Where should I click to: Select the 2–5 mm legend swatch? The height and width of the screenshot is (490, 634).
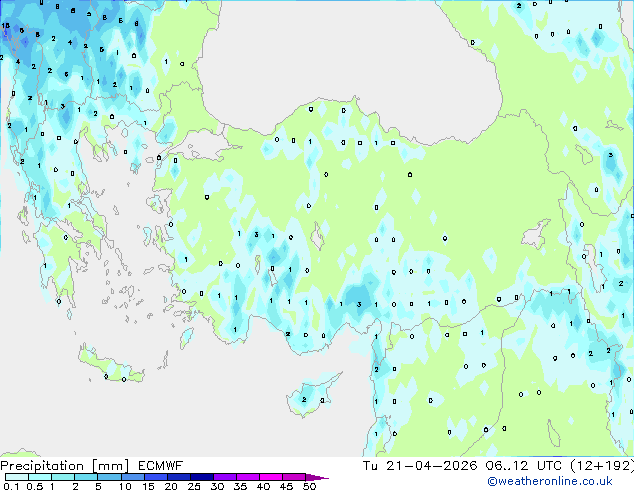point(86,477)
